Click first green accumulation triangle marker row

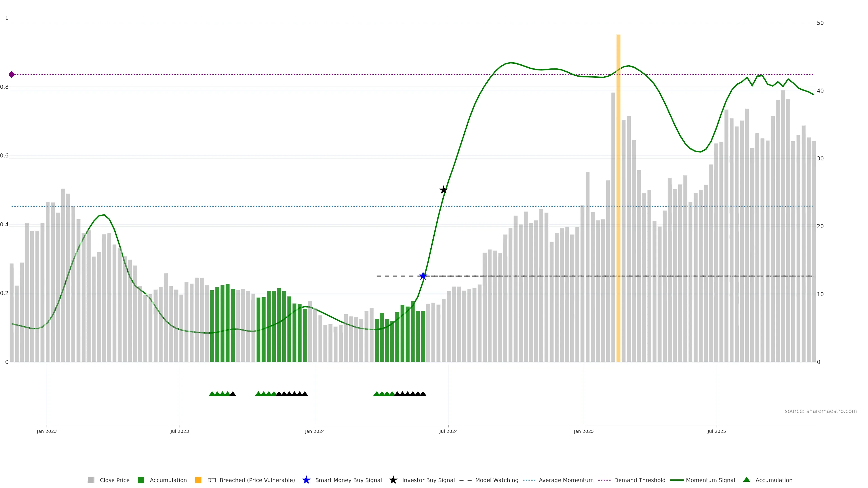212,394
